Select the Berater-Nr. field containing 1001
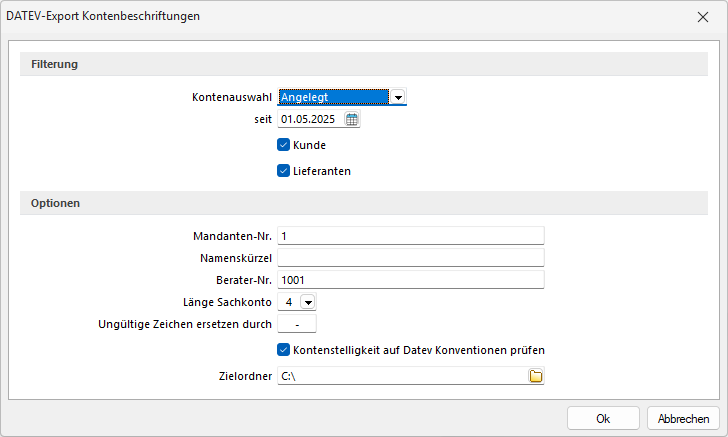This screenshot has height=437, width=728. (x=411, y=280)
